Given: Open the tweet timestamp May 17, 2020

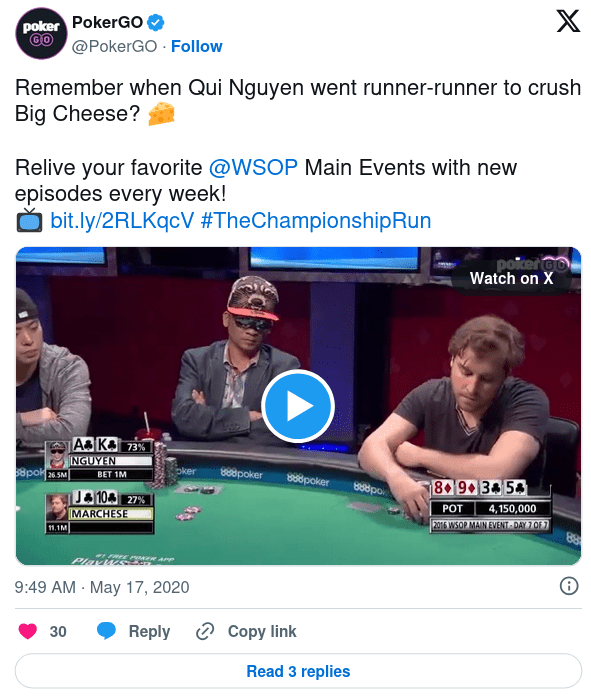Looking at the screenshot, I should coord(102,587).
